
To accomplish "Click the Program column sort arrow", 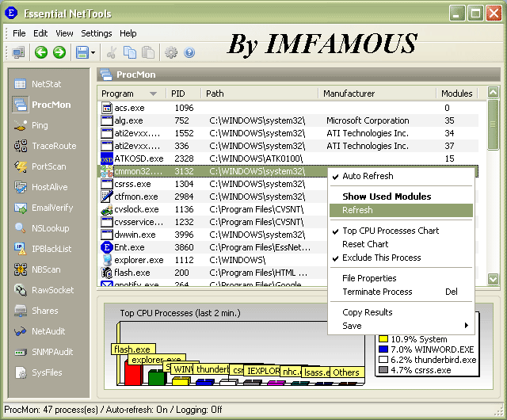I will point(153,94).
